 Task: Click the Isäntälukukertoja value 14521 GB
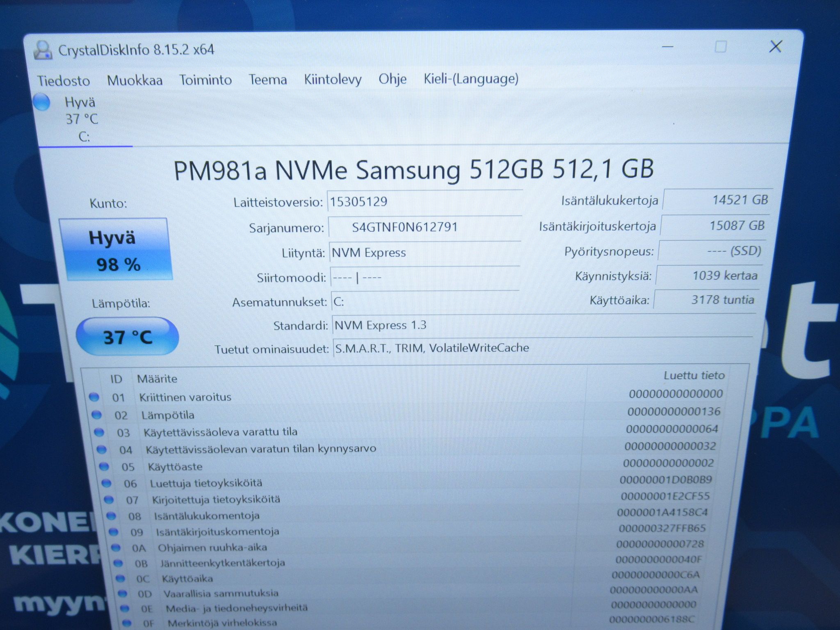718,200
